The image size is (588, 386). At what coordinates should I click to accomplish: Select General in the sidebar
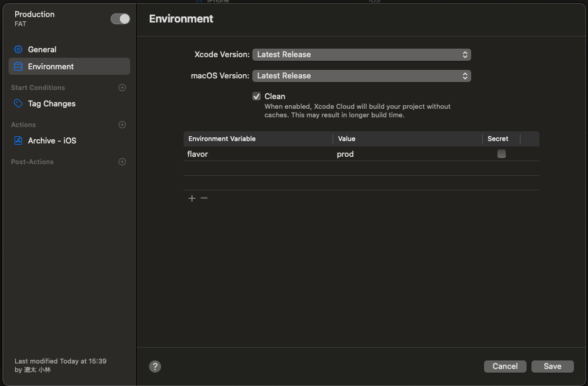coord(69,49)
